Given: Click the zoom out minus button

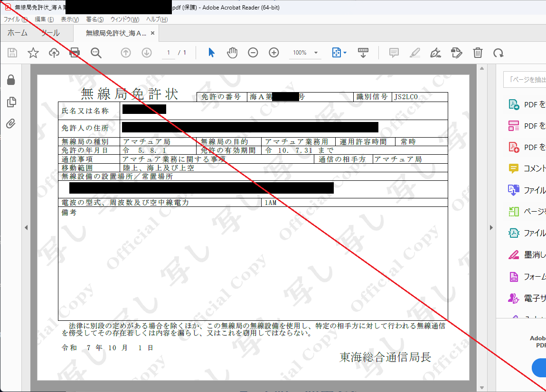Looking at the screenshot, I should [253, 53].
